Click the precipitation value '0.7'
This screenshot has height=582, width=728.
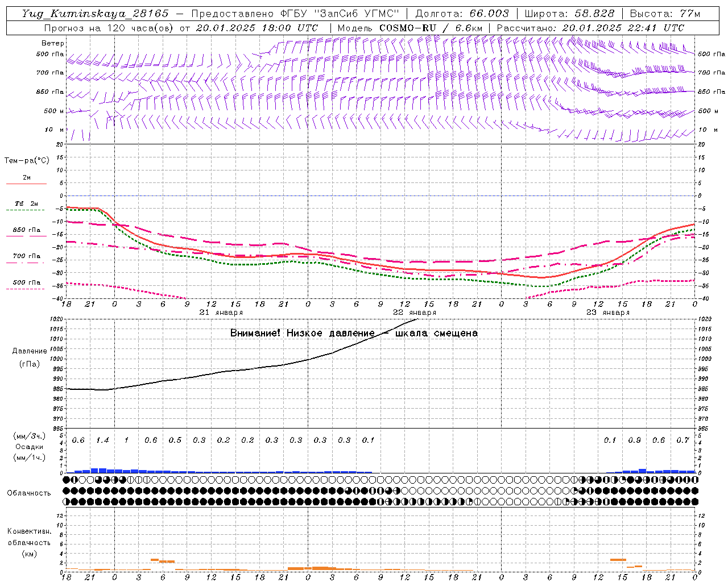682,440
